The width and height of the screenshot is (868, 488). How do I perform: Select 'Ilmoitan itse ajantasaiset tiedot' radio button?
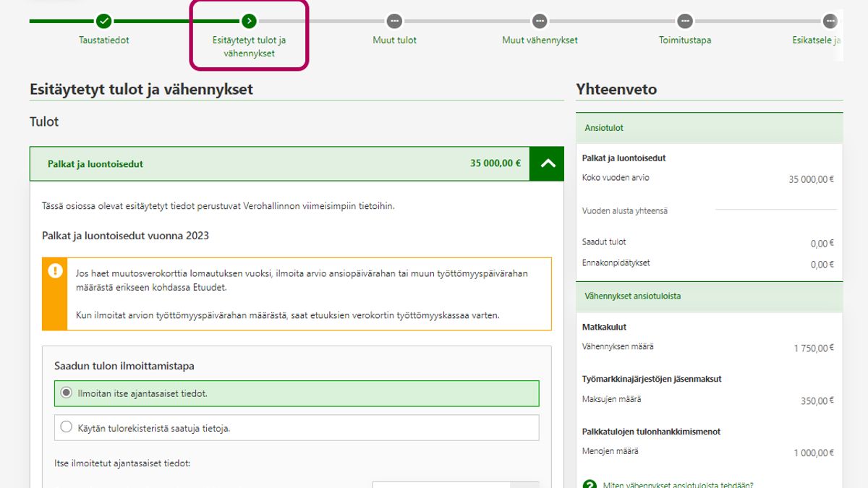tap(67, 393)
